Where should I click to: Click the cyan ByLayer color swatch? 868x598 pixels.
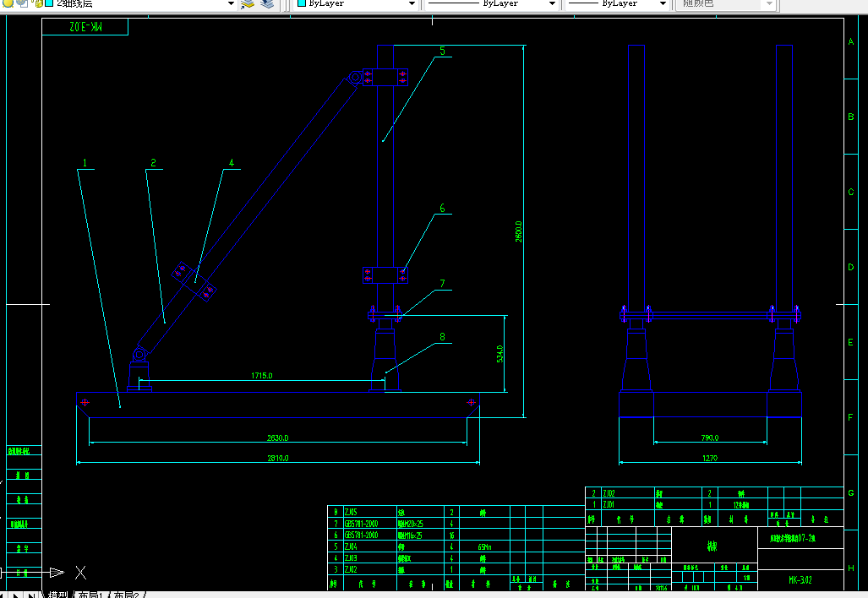click(x=302, y=3)
